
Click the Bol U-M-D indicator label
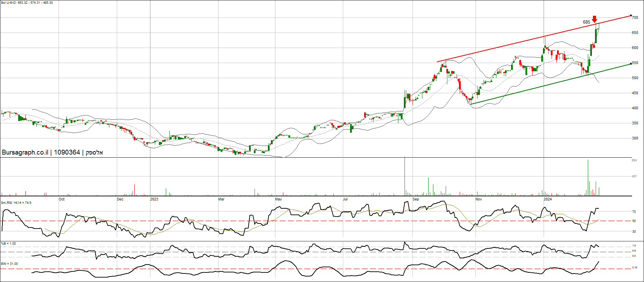(x=27, y=3)
